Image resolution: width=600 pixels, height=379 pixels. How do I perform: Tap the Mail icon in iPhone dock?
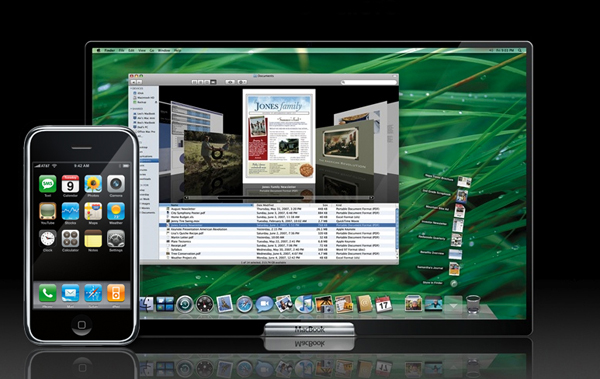[70, 293]
